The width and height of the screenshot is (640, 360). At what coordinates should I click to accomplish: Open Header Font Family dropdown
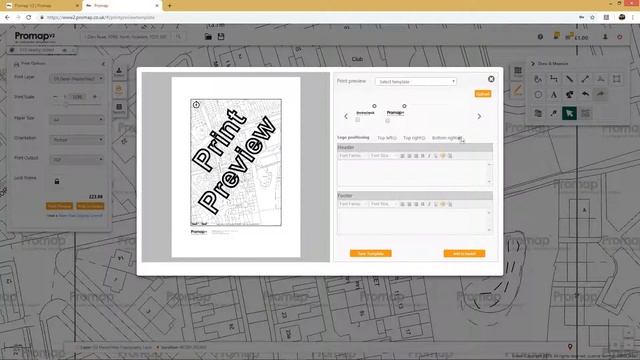pyautogui.click(x=353, y=156)
